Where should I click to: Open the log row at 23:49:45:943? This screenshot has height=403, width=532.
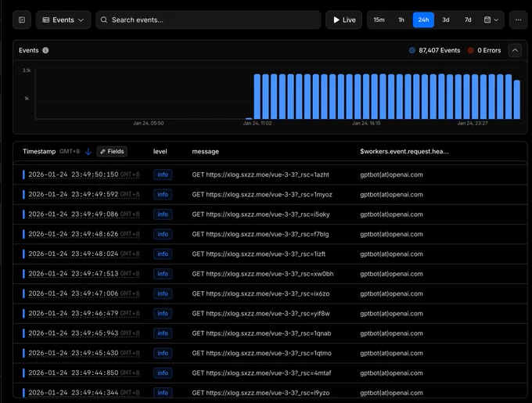[270, 333]
